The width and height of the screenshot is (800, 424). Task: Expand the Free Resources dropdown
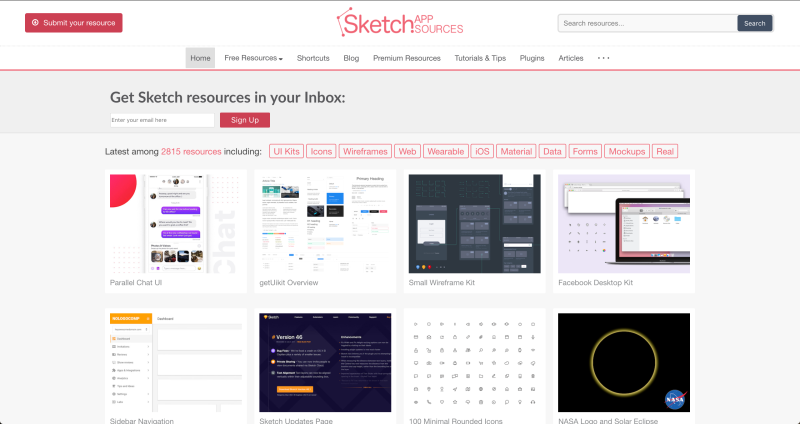pyautogui.click(x=253, y=58)
